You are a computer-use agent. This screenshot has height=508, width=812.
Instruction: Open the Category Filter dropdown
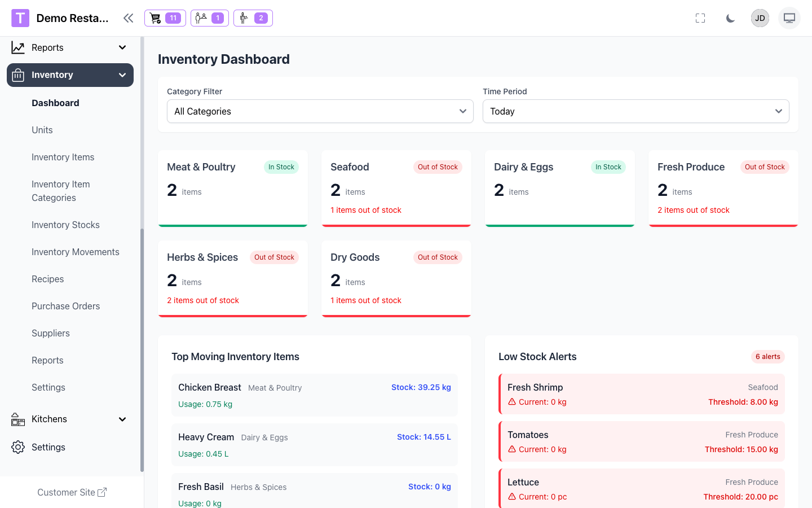click(320, 111)
